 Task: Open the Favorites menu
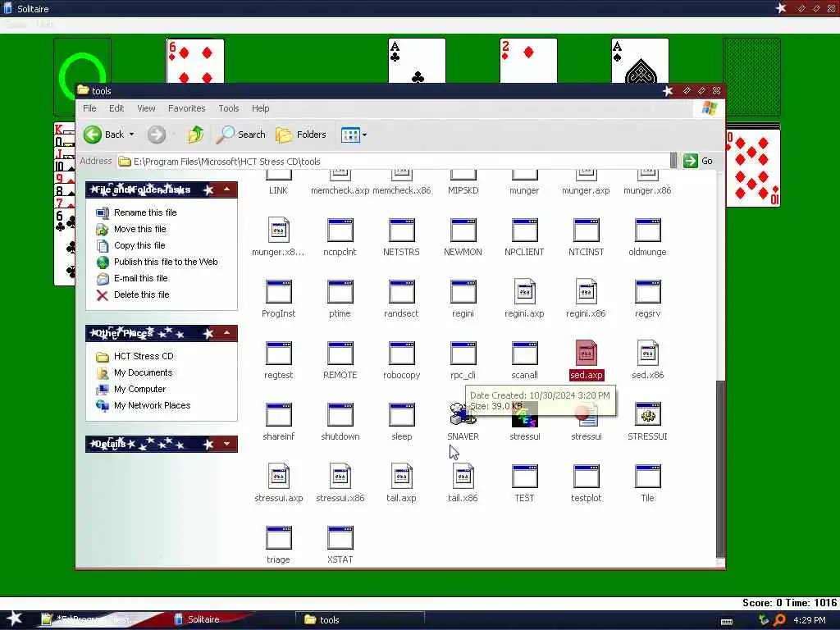(x=186, y=108)
